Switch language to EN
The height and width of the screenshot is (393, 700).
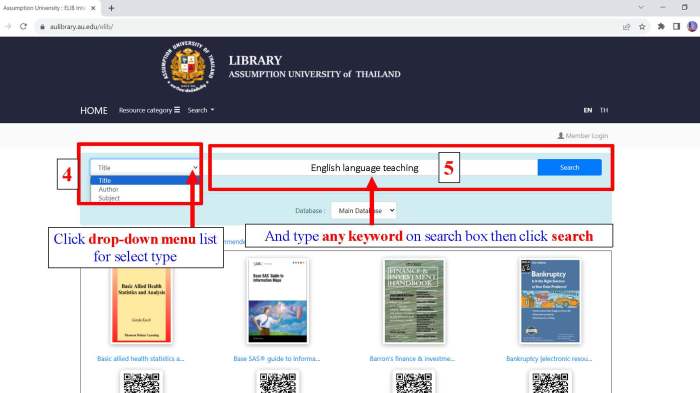(588, 110)
